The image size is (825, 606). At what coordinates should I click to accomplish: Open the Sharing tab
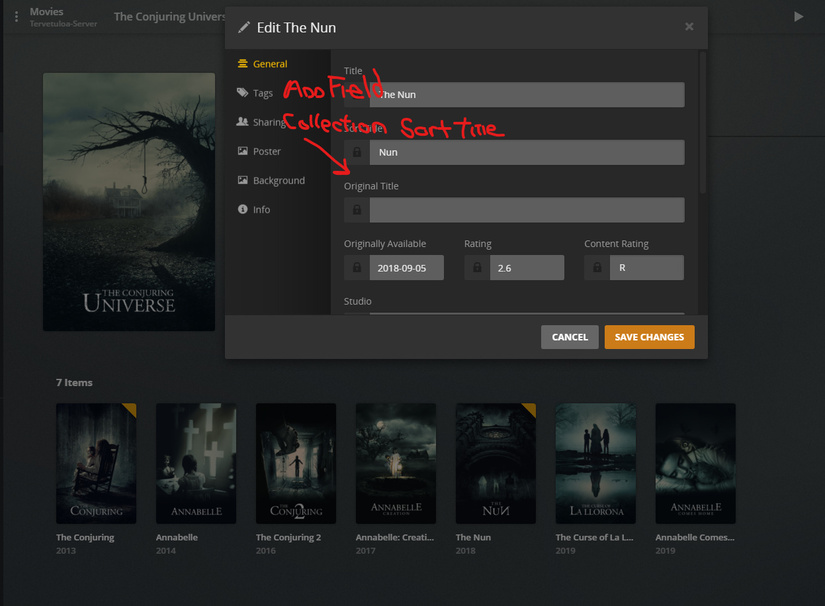[261, 122]
